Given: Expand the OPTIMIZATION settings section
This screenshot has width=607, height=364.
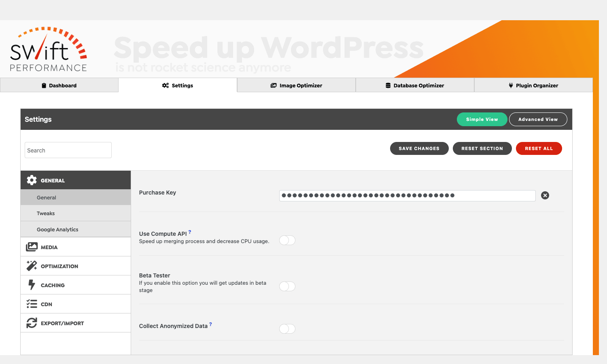Looking at the screenshot, I should pyautogui.click(x=76, y=266).
